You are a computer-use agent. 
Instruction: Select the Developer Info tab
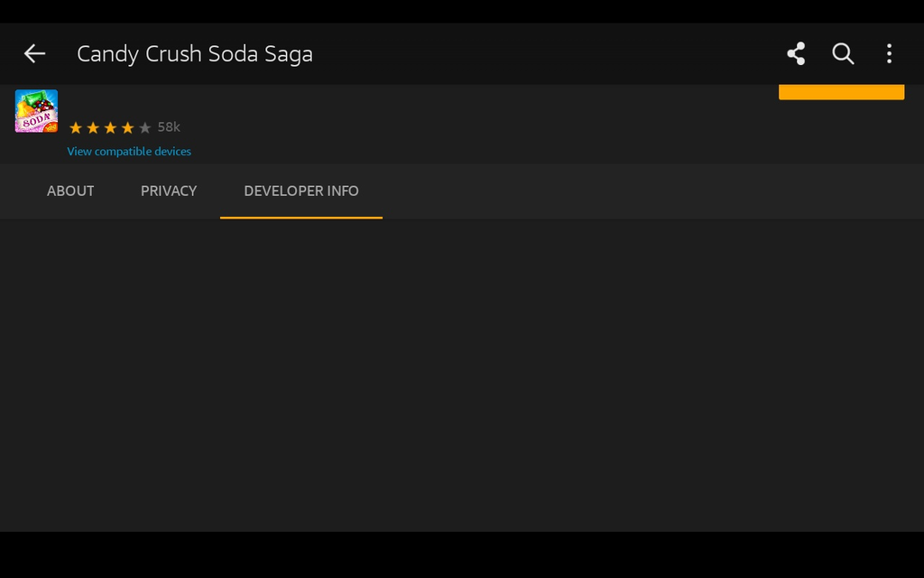point(301,191)
